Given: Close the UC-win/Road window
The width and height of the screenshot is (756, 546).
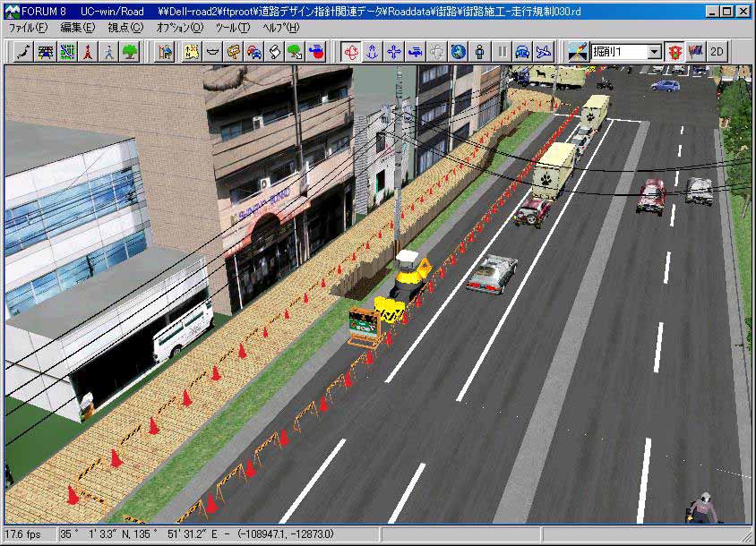Looking at the screenshot, I should 743,12.
